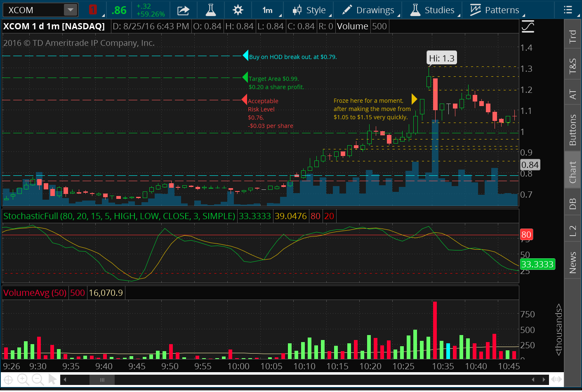Toggle the curve scale icon above price axis
This screenshot has height=392, width=582.
(528, 27)
